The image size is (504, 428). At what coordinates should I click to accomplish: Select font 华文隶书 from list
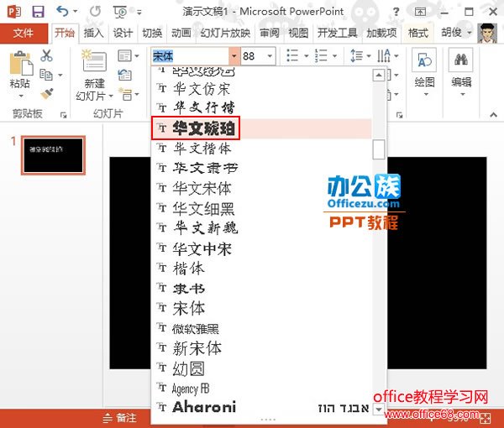[x=261, y=168]
